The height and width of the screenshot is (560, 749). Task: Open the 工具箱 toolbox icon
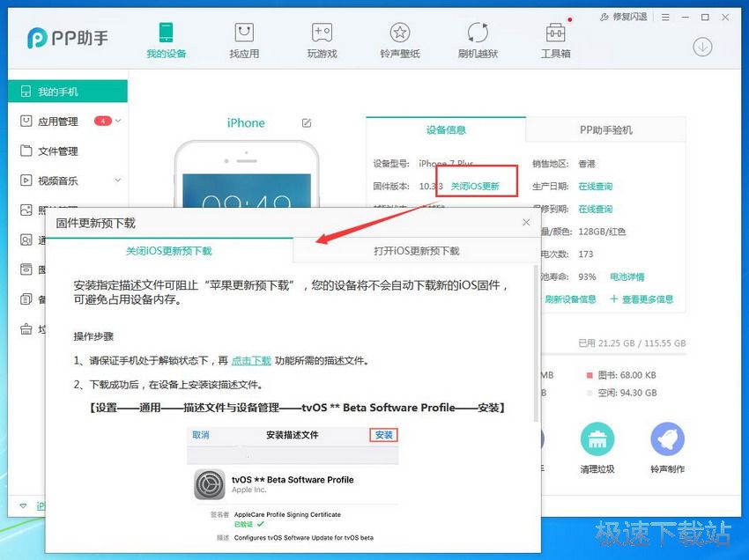coord(555,41)
